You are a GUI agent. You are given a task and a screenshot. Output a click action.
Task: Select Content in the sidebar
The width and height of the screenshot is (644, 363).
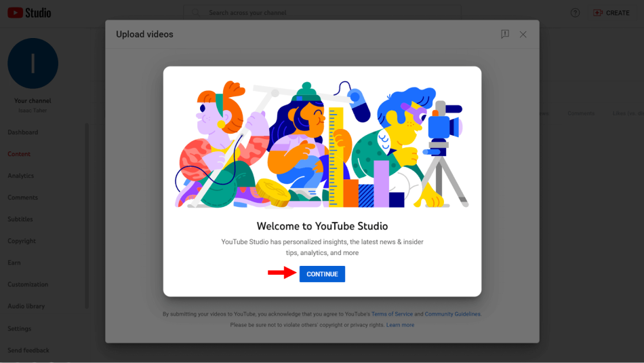[19, 154]
